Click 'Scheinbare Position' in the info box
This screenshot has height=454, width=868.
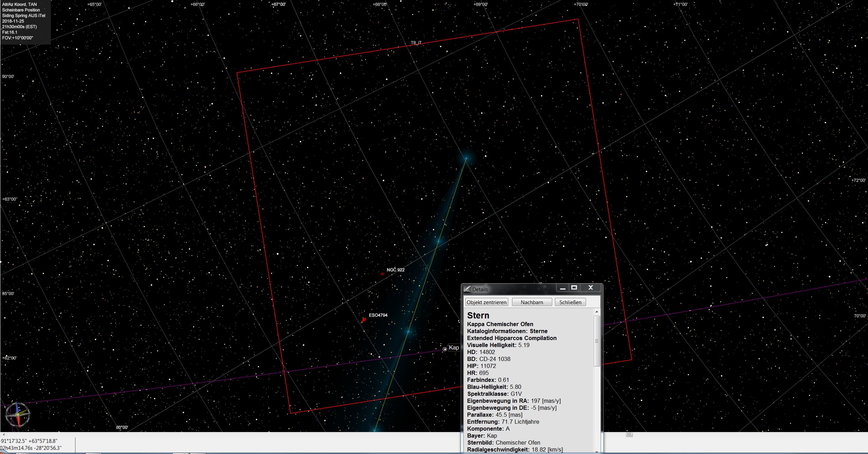(x=21, y=10)
